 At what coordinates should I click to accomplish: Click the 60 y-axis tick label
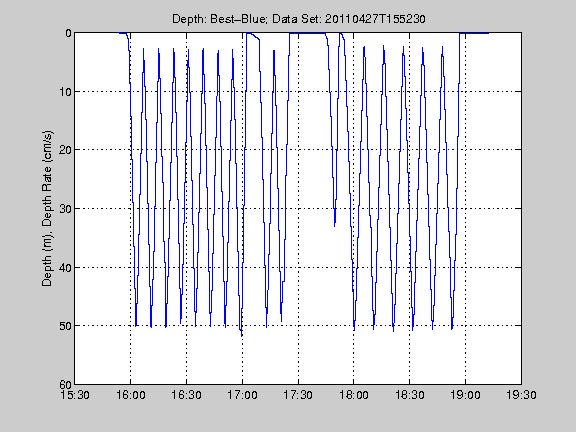65,384
